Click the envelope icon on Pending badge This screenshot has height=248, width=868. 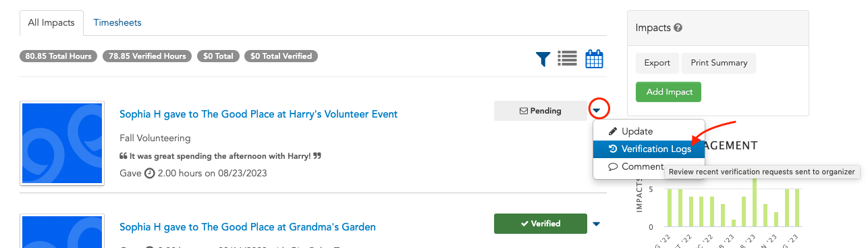point(523,111)
